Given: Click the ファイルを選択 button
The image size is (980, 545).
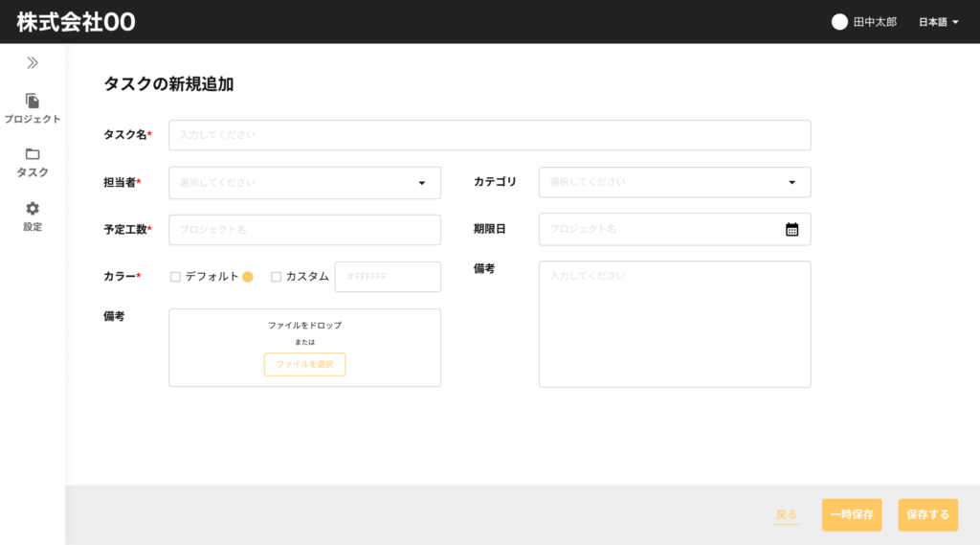Looking at the screenshot, I should point(304,364).
